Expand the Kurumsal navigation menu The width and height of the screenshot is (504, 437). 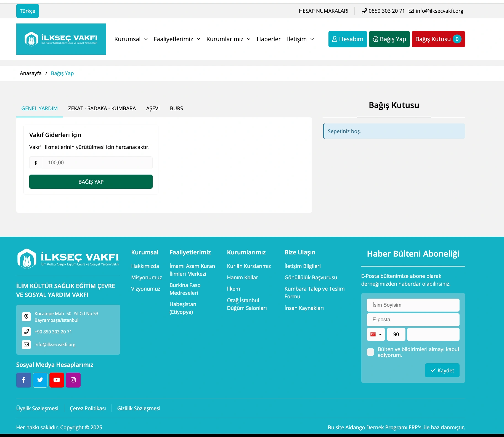point(131,39)
